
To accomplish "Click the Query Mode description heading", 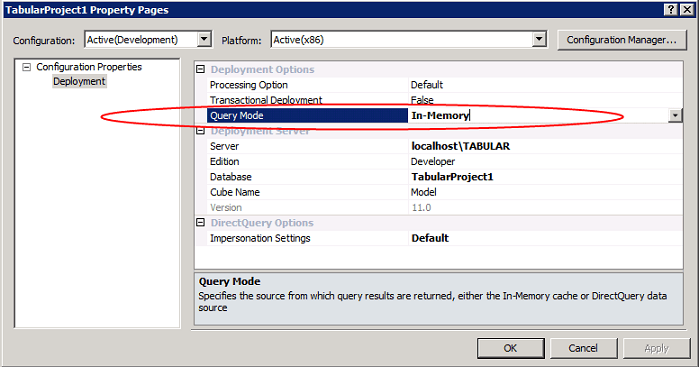I will tap(230, 281).
